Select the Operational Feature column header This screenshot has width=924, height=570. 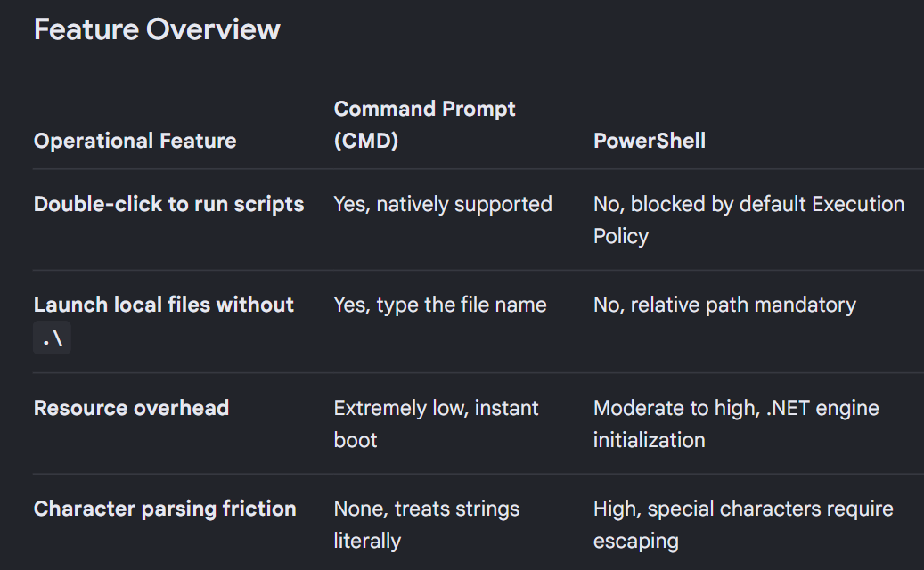135,141
